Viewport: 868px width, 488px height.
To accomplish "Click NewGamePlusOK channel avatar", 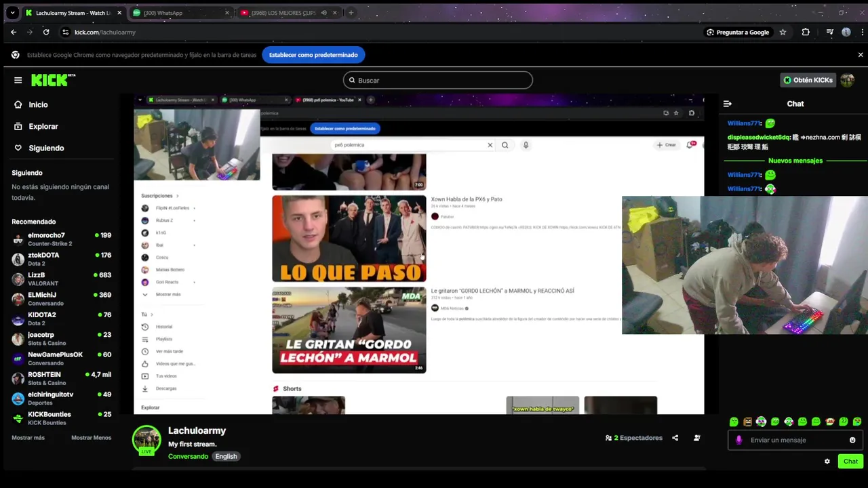I will coord(18,359).
